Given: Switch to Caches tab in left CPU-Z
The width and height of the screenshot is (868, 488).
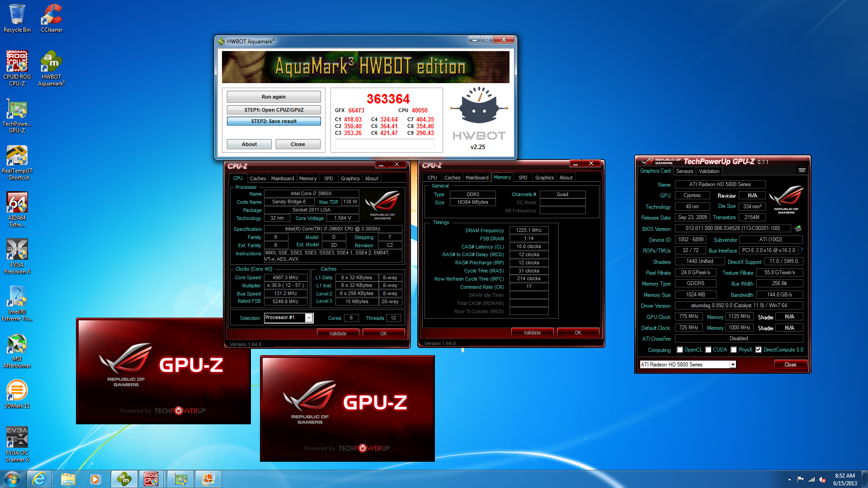Looking at the screenshot, I should point(258,178).
